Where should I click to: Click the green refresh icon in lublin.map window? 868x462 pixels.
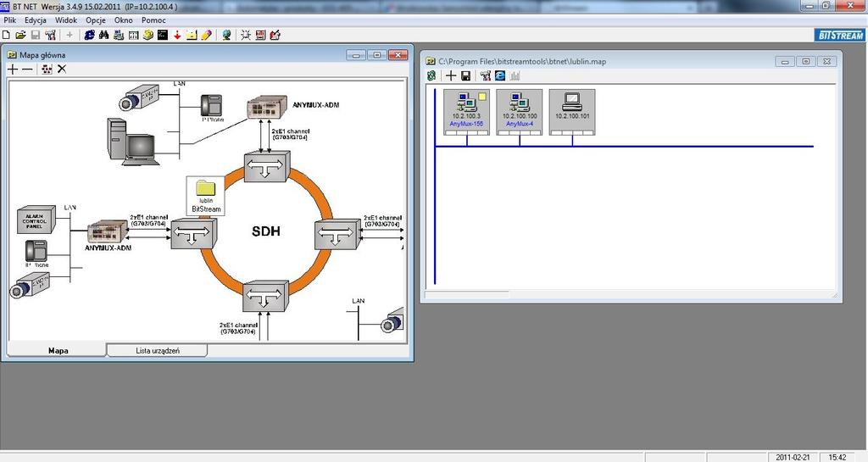click(x=431, y=75)
